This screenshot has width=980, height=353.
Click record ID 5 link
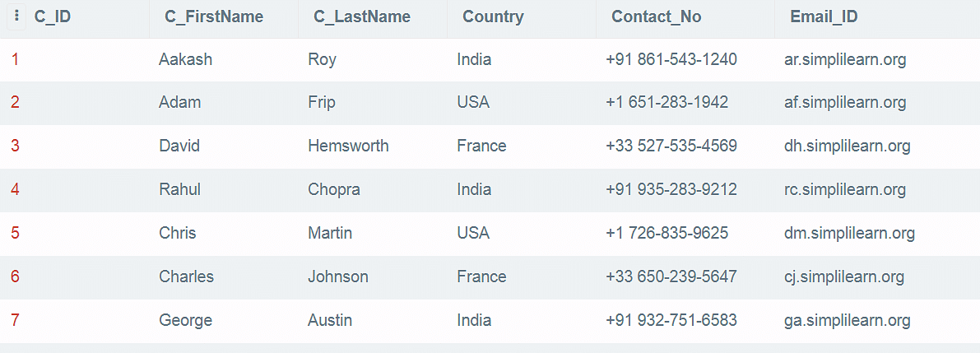15,233
